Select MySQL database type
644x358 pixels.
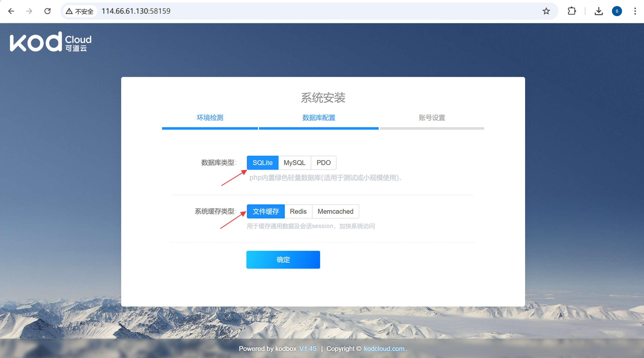[294, 163]
